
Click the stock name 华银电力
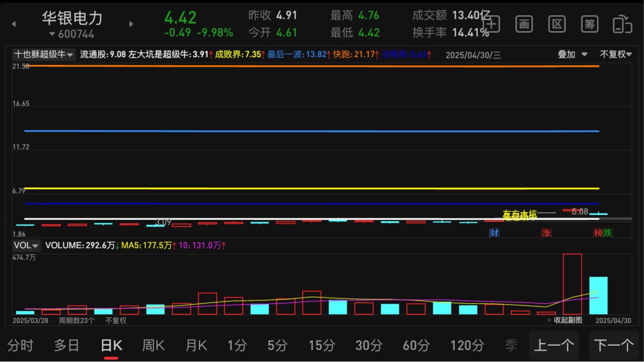pyautogui.click(x=72, y=18)
